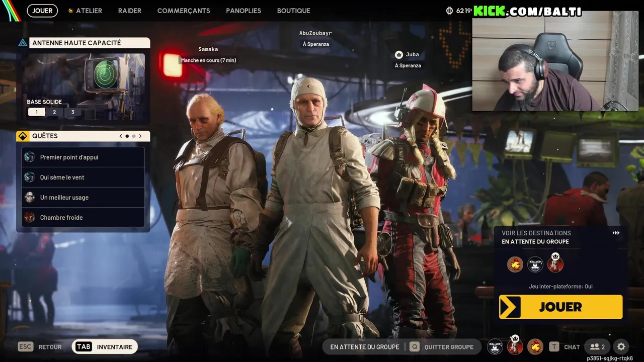This screenshot has height=362, width=644.
Task: Open the Jouer tab
Action: [42, 11]
